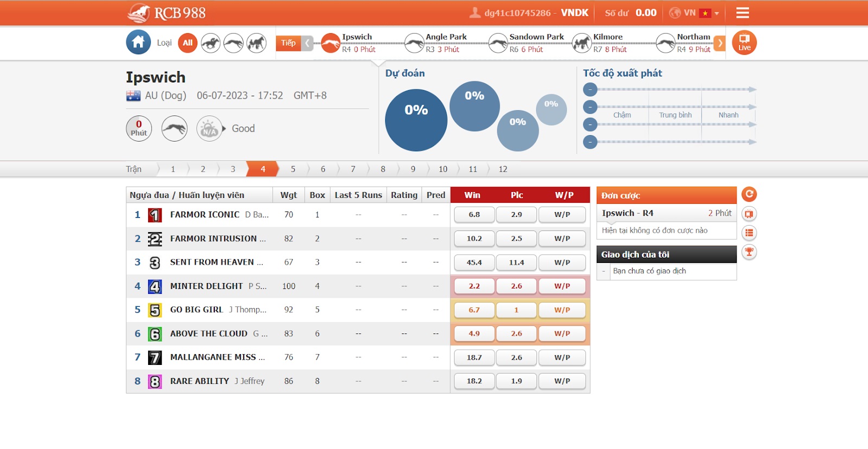
Task: Filter by harness racing icon
Action: 257,43
